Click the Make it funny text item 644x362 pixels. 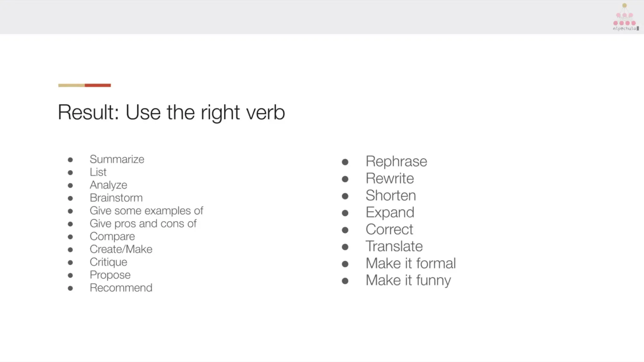pyautogui.click(x=407, y=280)
